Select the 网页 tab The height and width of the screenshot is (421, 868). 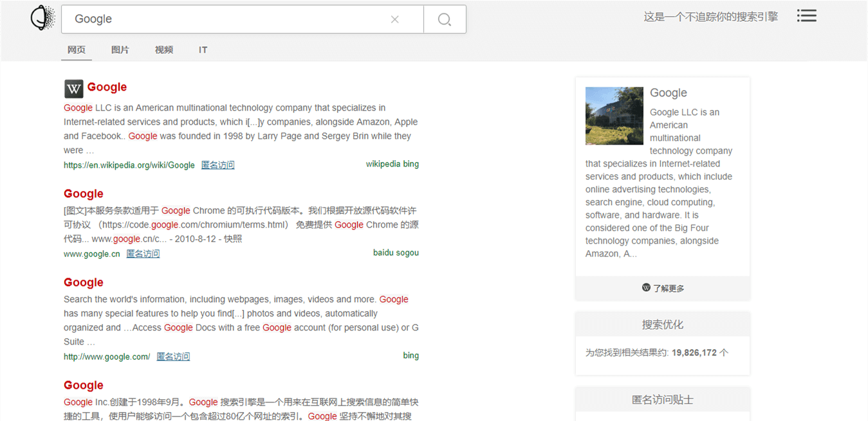pos(77,50)
